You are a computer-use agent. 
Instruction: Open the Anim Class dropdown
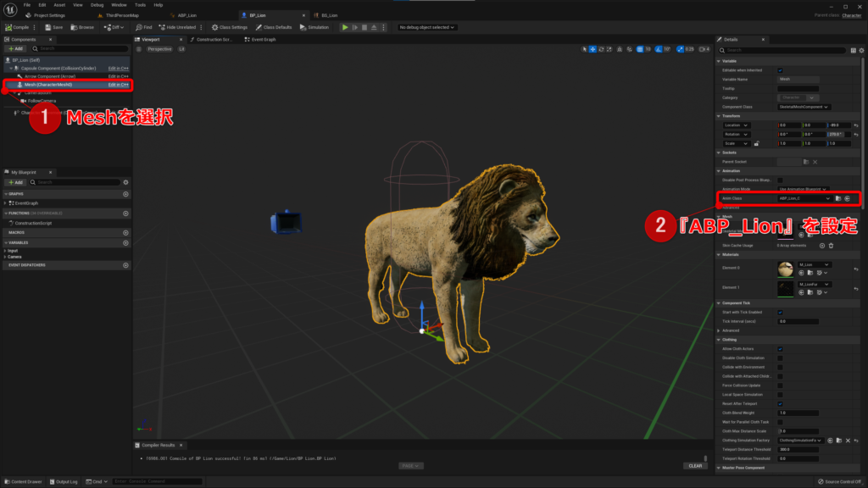(x=804, y=198)
